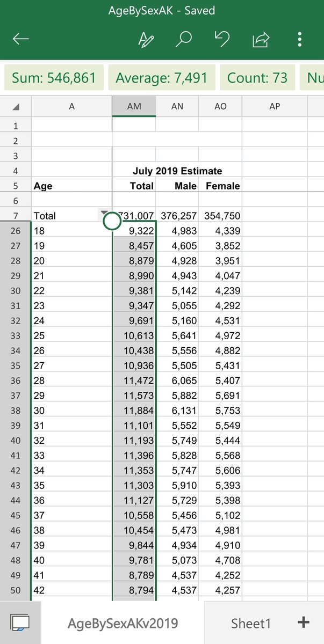Select column AN header
This screenshot has width=324, height=644.
click(x=177, y=106)
